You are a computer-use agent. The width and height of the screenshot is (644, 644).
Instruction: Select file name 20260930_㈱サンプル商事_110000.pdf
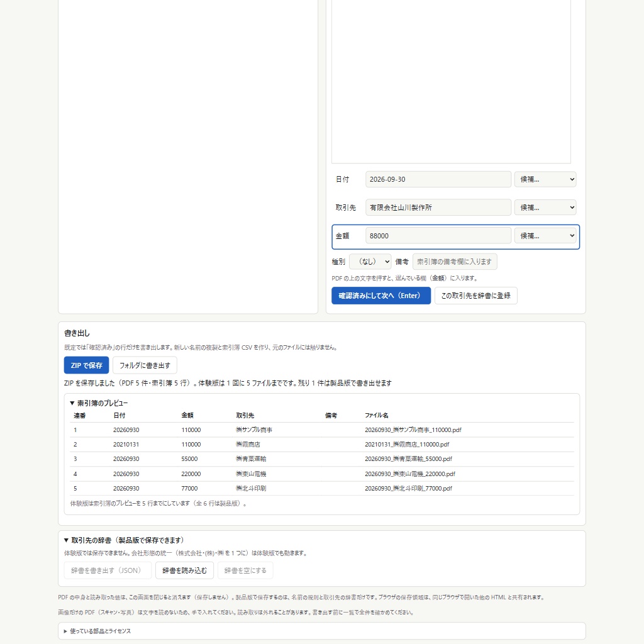point(413,430)
